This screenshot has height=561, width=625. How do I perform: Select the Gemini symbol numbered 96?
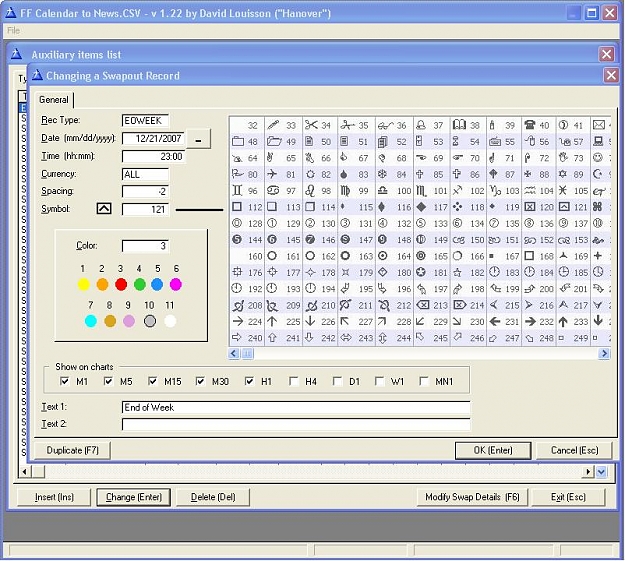[x=237, y=190]
